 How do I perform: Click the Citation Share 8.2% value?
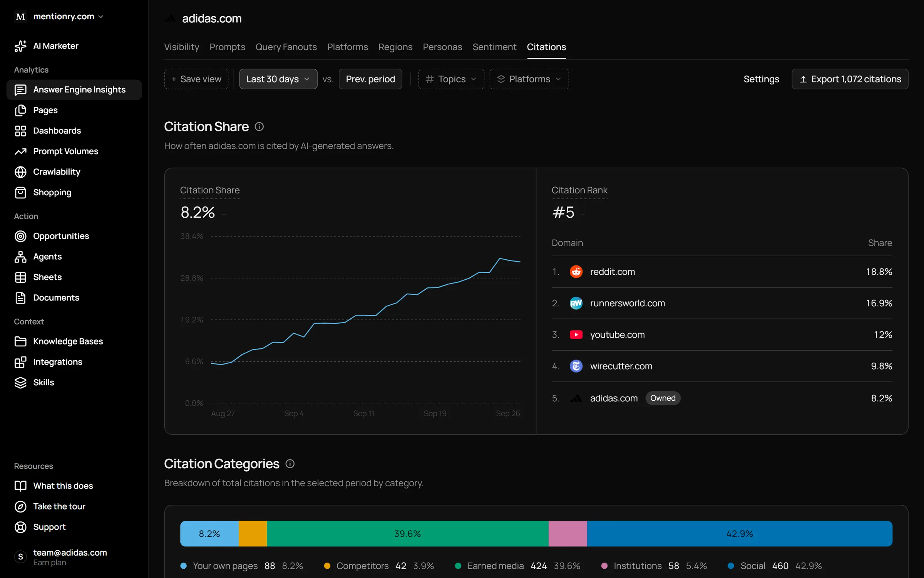[x=198, y=212]
